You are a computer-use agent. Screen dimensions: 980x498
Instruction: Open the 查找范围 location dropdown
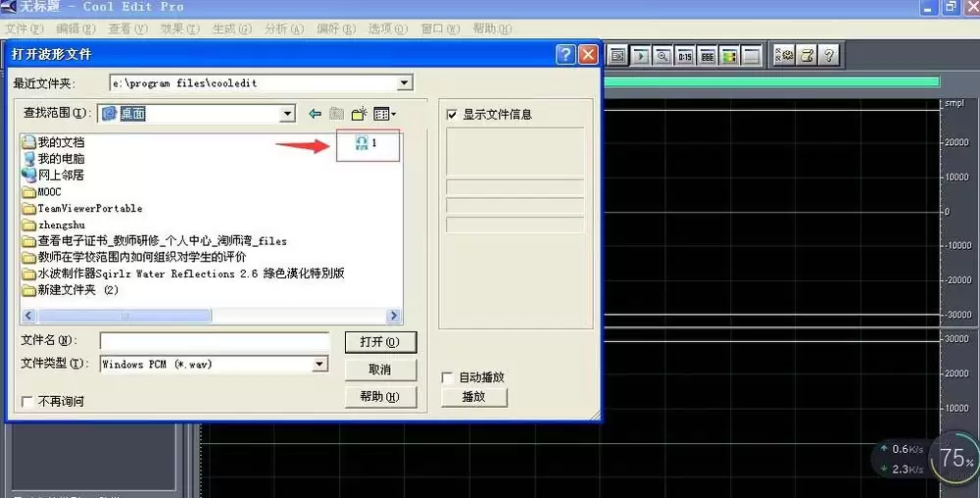click(x=287, y=114)
